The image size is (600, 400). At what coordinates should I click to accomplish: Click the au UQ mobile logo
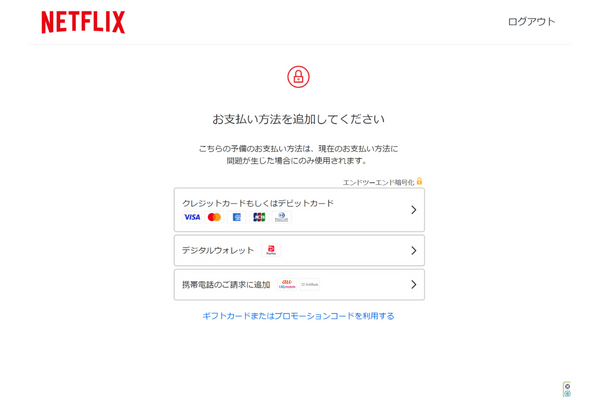287,284
